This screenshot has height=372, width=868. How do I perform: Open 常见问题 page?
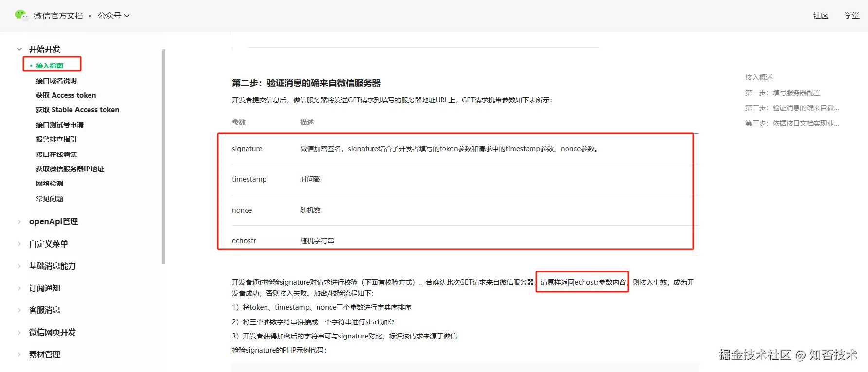tap(50, 199)
